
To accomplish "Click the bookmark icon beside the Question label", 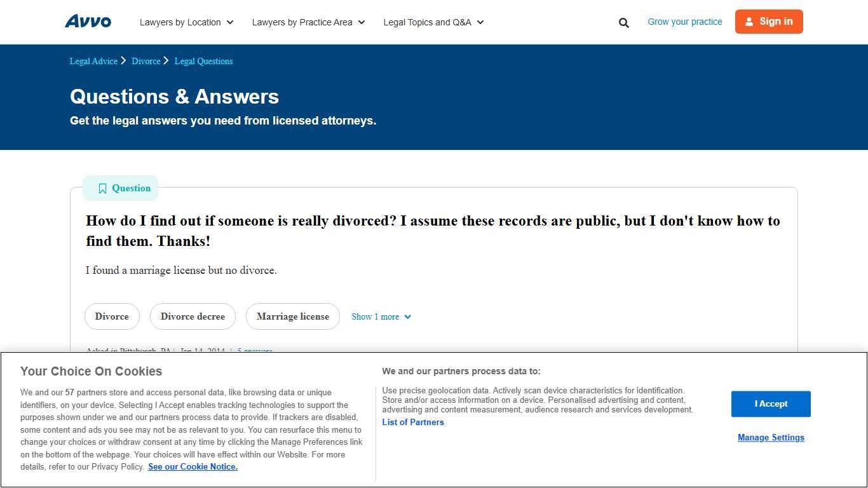I will [x=103, y=188].
